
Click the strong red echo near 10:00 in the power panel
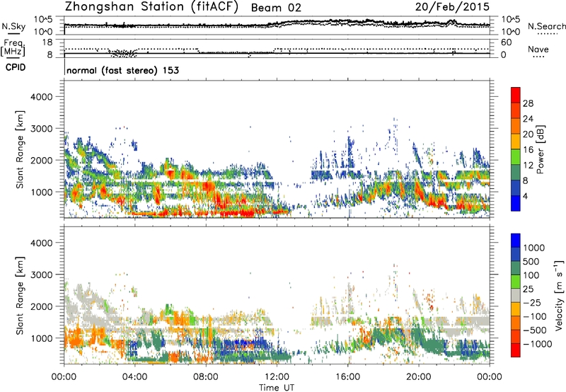pyautogui.click(x=238, y=212)
